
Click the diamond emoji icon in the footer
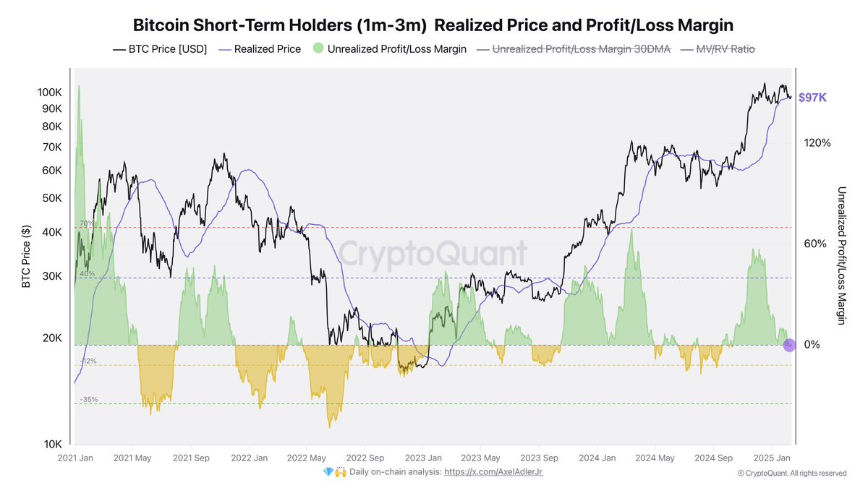click(328, 472)
